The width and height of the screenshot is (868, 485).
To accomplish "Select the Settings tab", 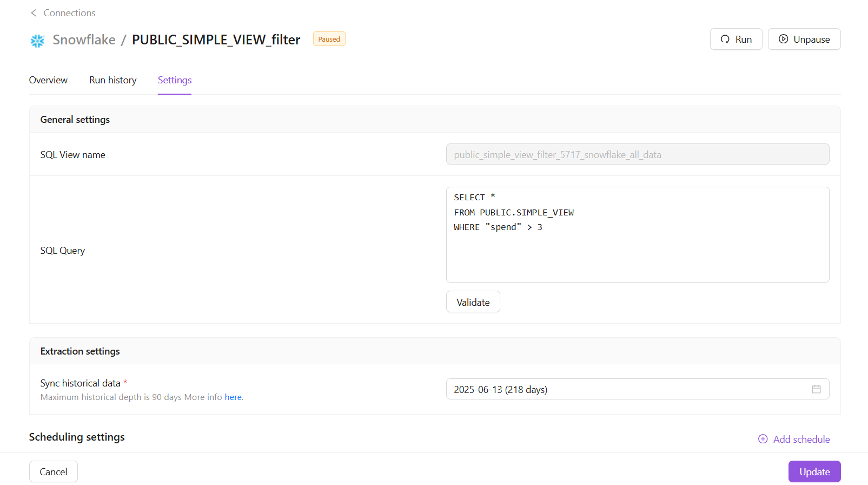I will (175, 80).
